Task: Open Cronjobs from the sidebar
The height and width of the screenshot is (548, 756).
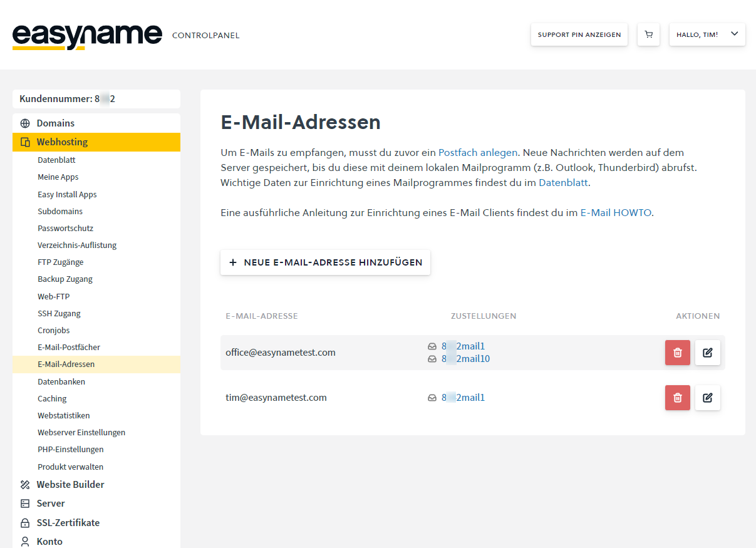Action: point(54,331)
